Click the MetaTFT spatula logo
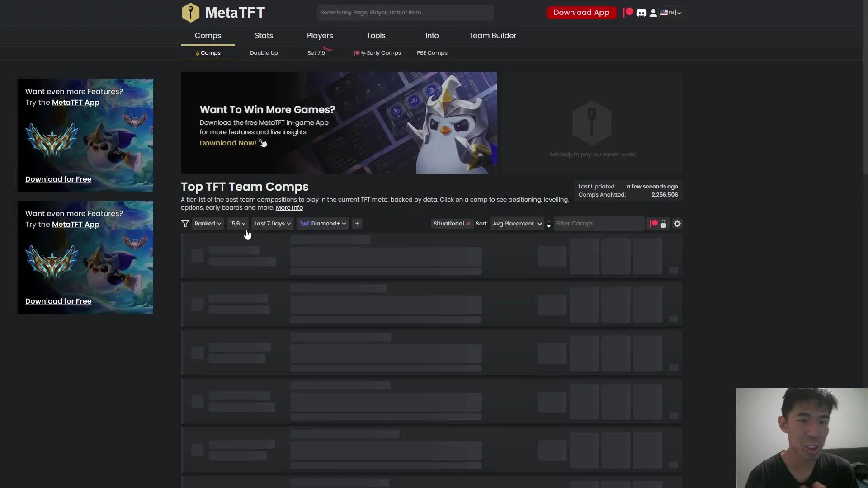The width and height of the screenshot is (868, 488). pos(190,13)
